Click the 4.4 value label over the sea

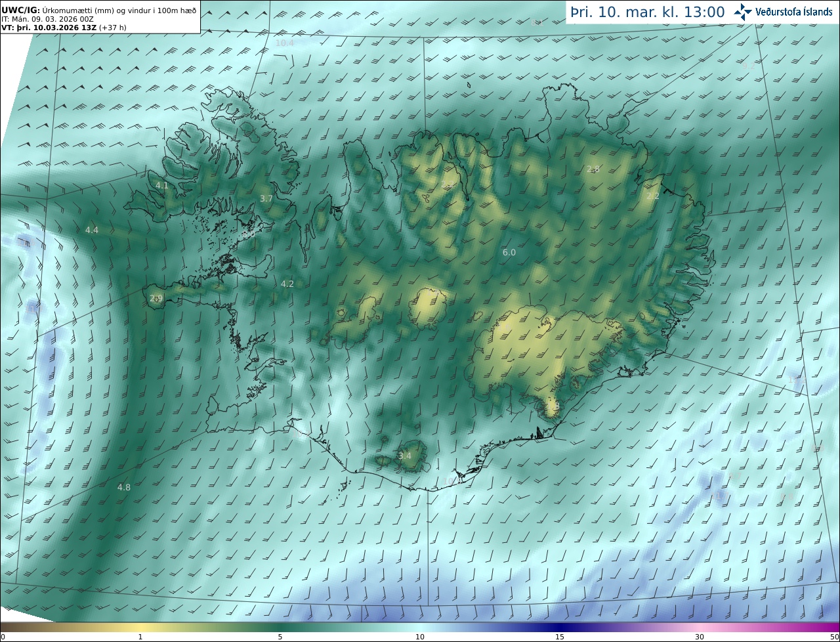click(92, 230)
